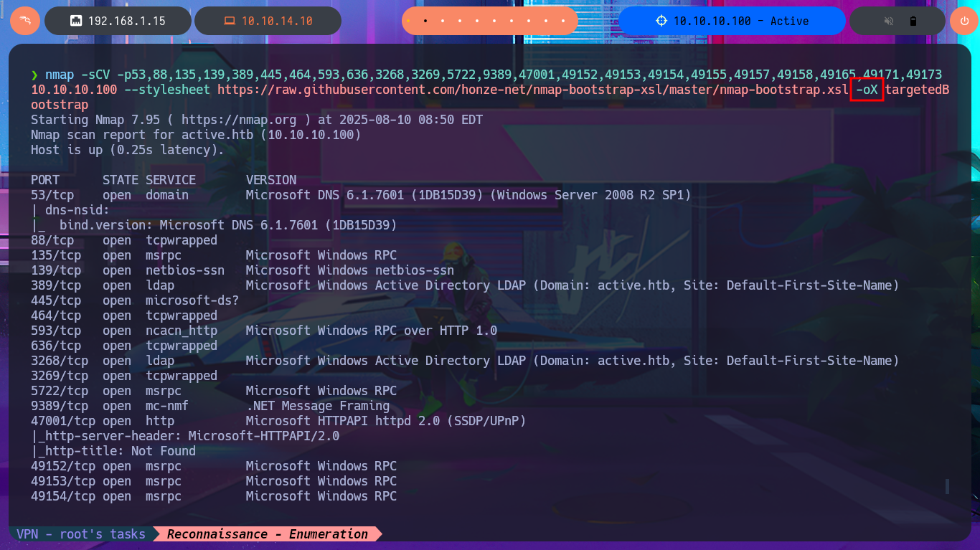Click the SERVICE column header
980x550 pixels.
pos(171,180)
